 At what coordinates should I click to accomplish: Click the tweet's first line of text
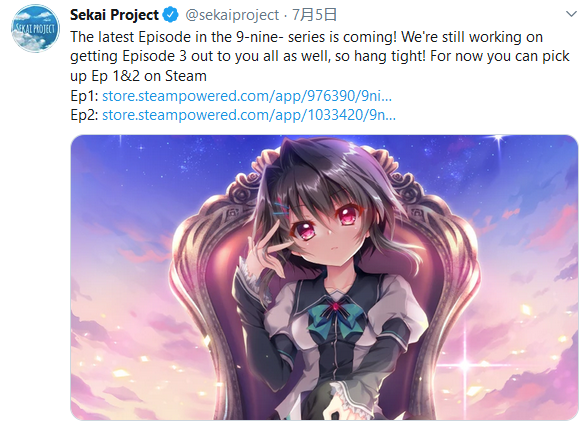coord(307,37)
